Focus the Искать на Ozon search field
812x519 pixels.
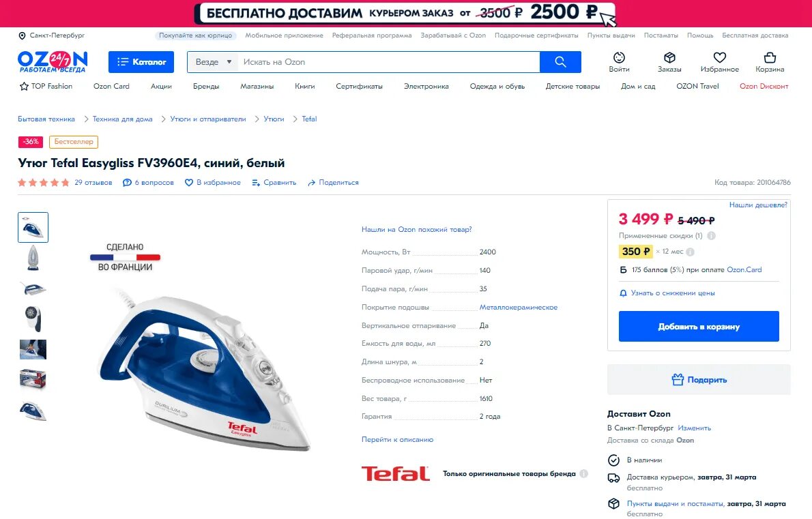click(x=388, y=61)
